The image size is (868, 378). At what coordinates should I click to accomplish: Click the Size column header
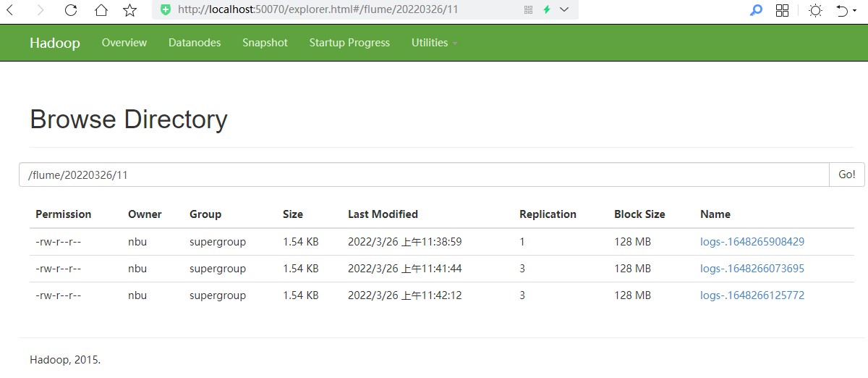point(293,214)
